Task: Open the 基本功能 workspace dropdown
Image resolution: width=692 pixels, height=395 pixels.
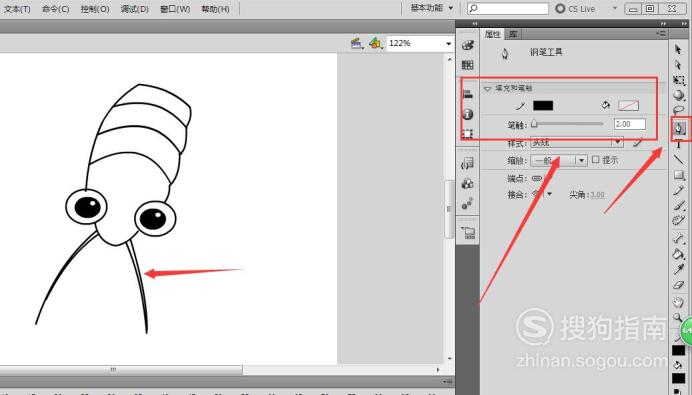Action: pos(432,8)
